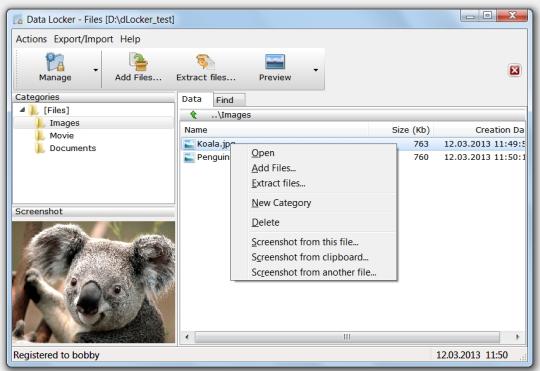
Task: Open the Help menu
Action: point(130,39)
